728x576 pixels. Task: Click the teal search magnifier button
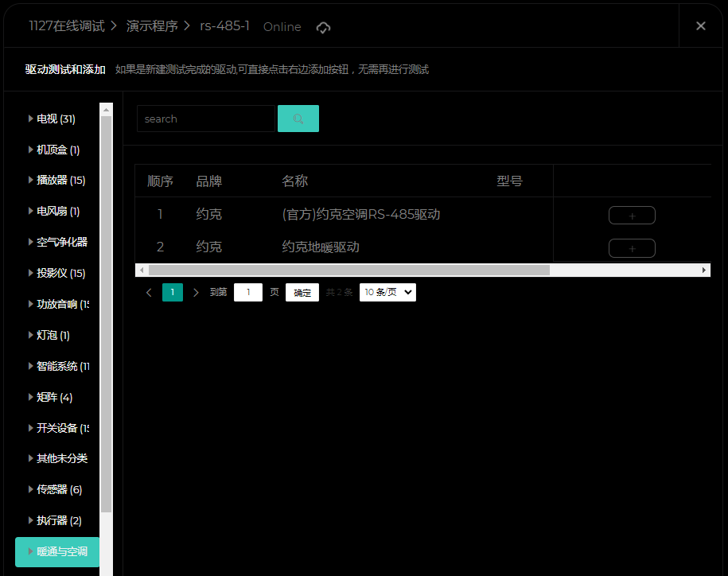(x=298, y=119)
